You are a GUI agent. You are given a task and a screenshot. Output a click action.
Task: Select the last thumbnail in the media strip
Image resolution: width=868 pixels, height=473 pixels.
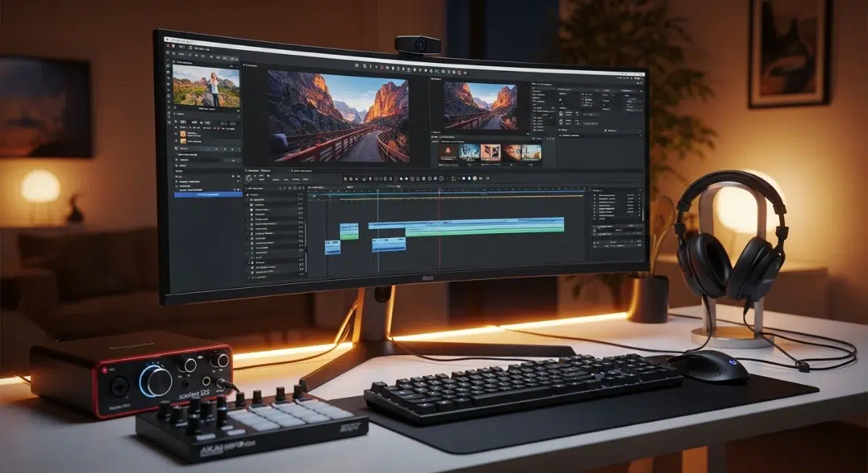(532, 153)
